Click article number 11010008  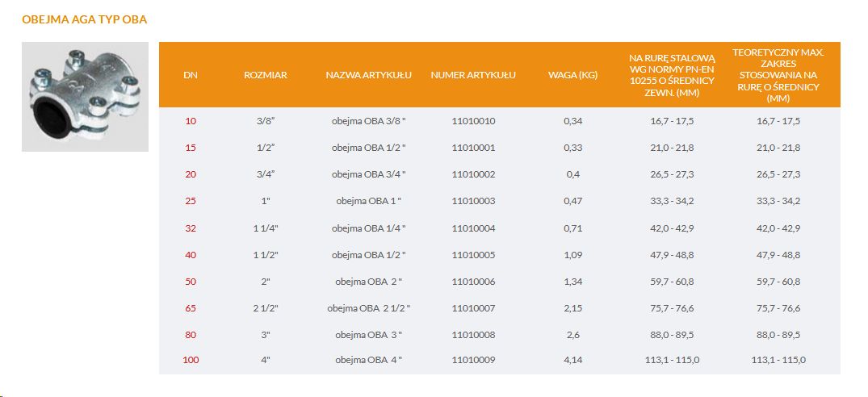[x=473, y=335]
